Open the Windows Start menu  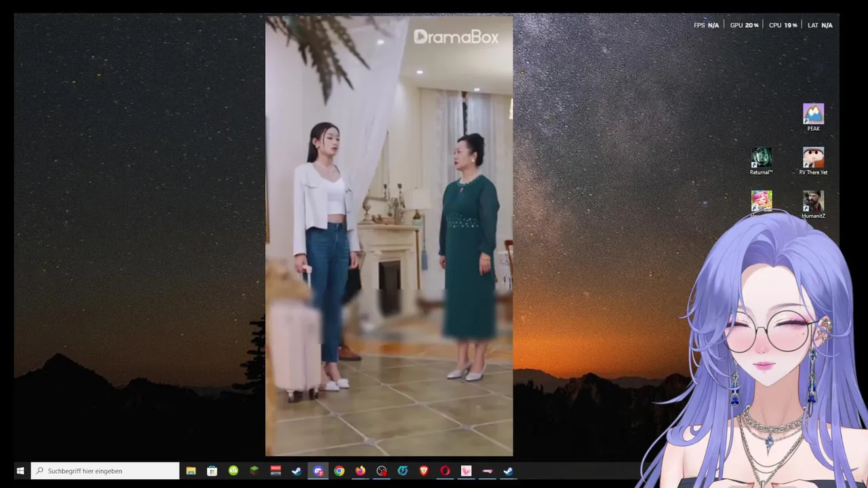20,471
